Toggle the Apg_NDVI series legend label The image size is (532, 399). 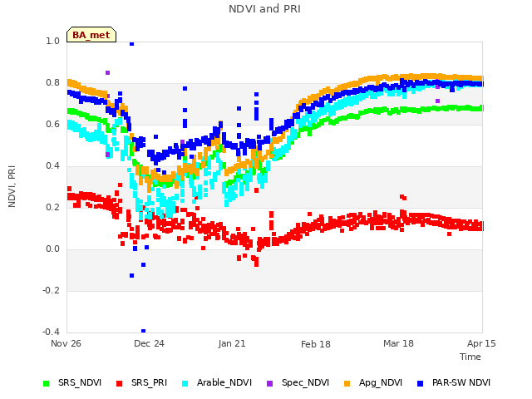point(381,382)
